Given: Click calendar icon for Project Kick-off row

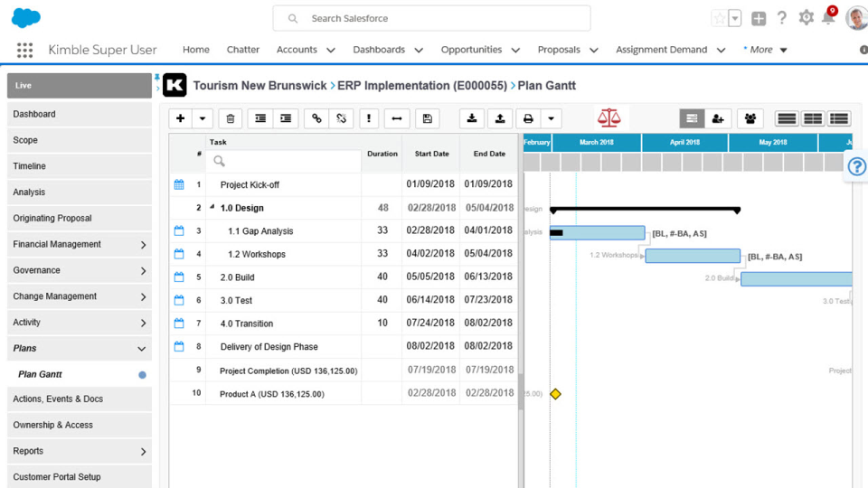Looking at the screenshot, I should tap(179, 184).
